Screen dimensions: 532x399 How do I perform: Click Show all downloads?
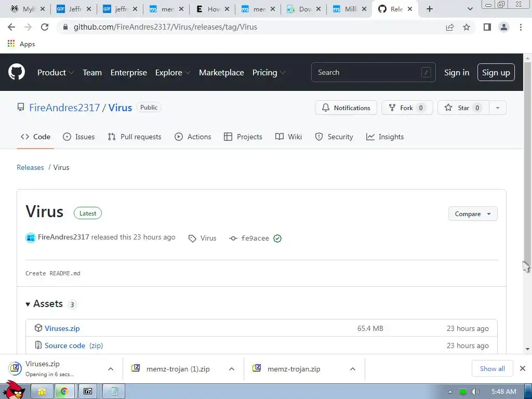pos(493,368)
